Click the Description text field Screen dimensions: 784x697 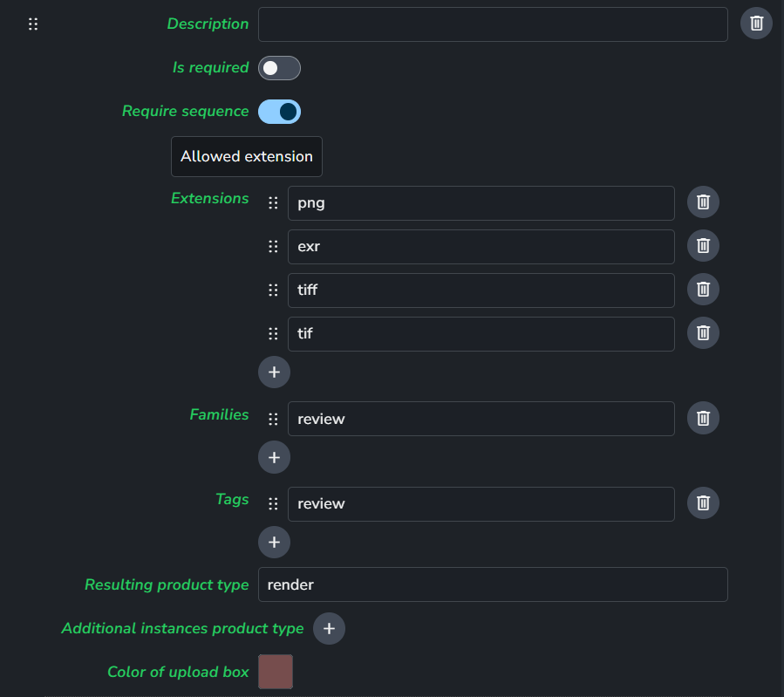click(x=493, y=24)
